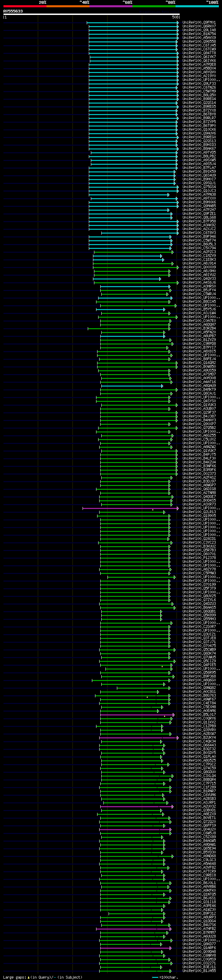Select the UniRef100_C6TCW9 hit name

[x=199, y=49]
